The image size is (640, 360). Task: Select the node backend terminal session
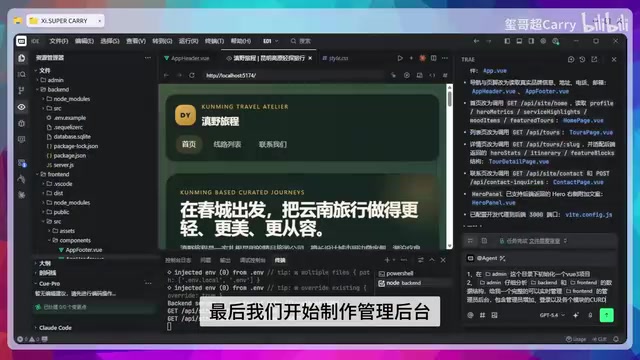[413, 283]
